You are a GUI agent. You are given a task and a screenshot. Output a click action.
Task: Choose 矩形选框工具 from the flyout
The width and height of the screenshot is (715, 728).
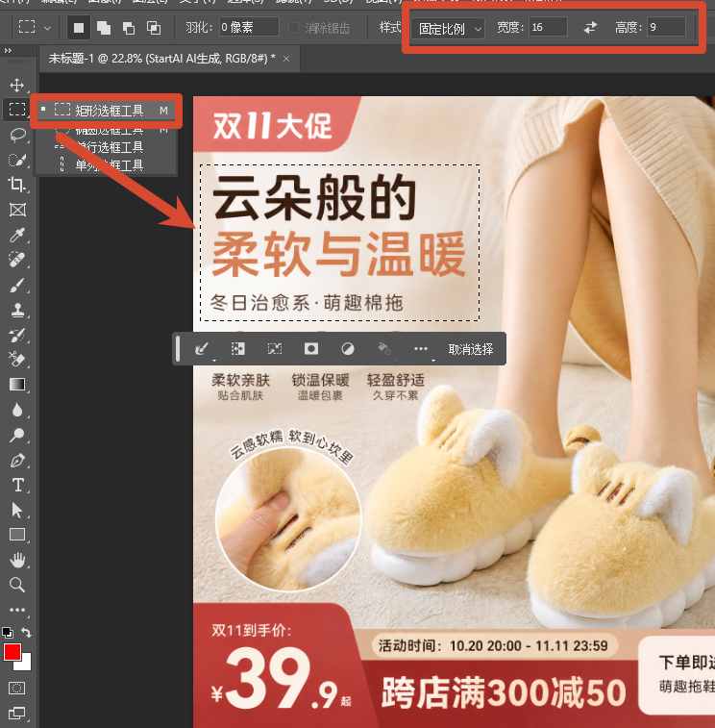107,111
